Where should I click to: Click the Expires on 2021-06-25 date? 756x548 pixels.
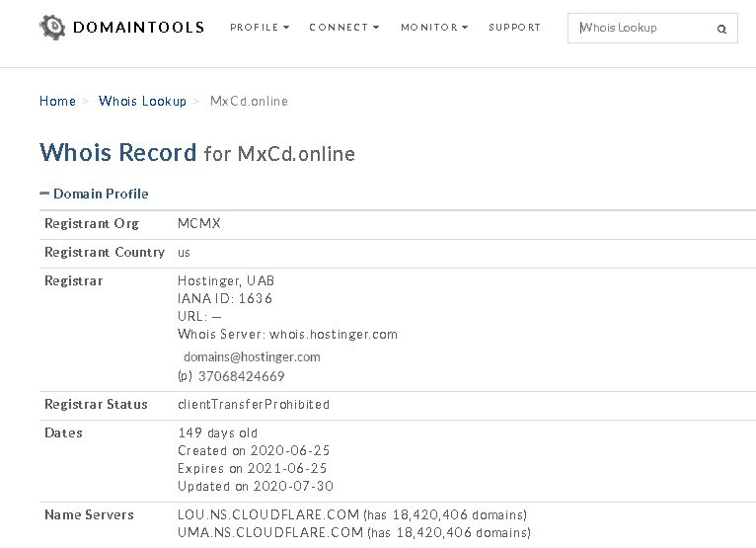[x=252, y=468]
